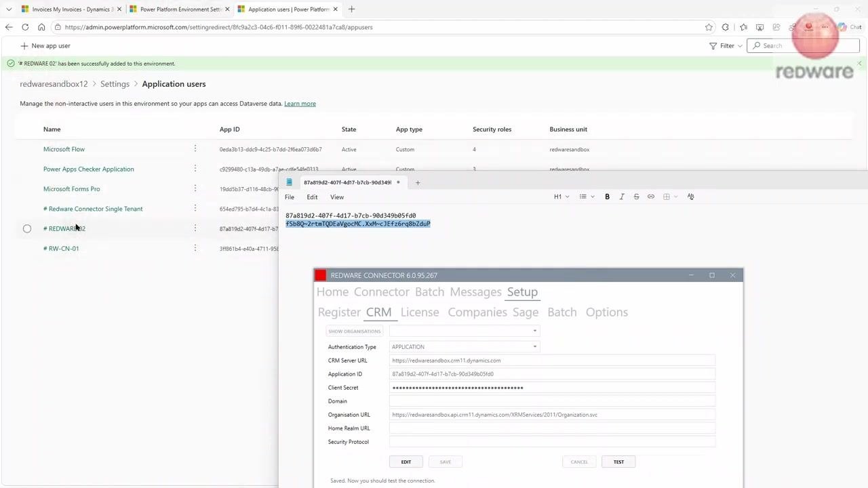The height and width of the screenshot is (488, 868).
Task: Follow the Learn more link
Action: (x=300, y=104)
